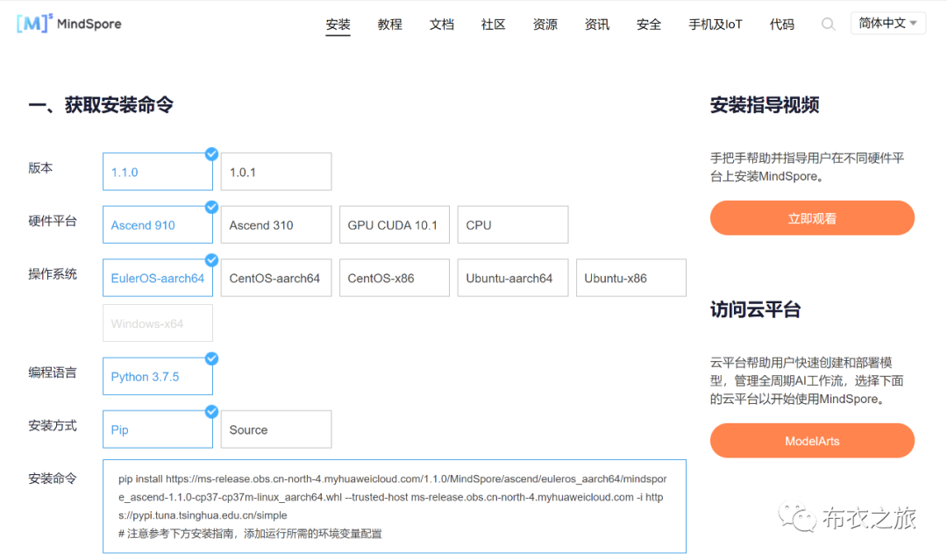Select Python 3.7.5 language option
The width and height of the screenshot is (947, 560).
tap(158, 377)
